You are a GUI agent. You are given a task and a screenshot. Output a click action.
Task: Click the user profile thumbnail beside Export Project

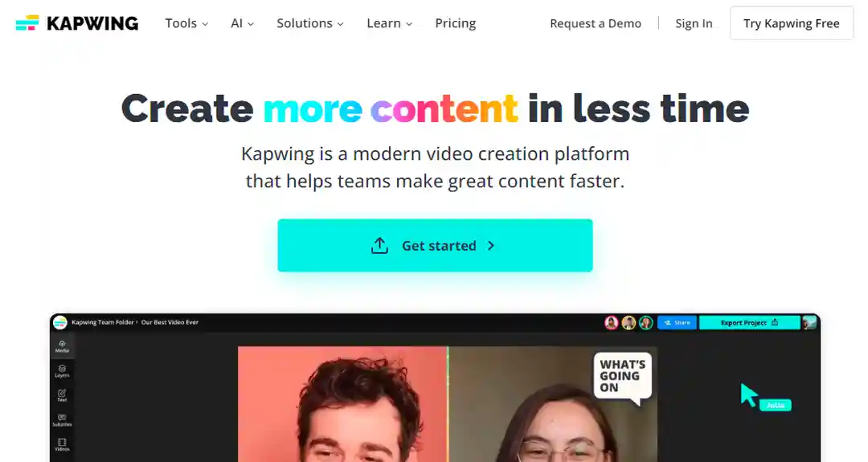coord(809,322)
